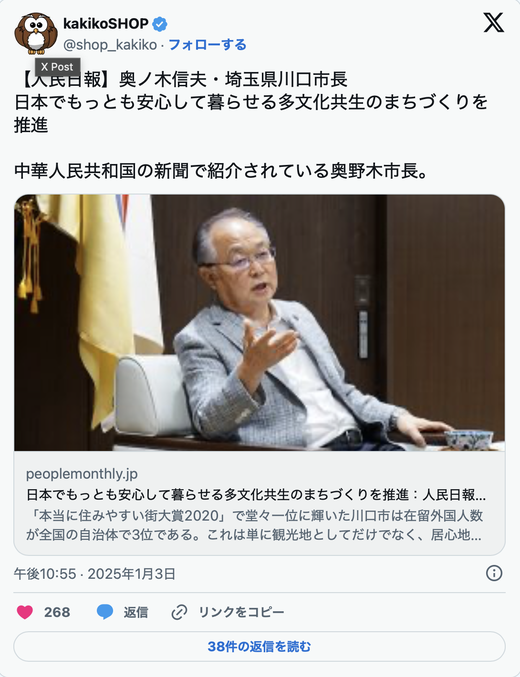Open the peoplemonthly.jp domain link
Screen dimensions: 520x677
tap(82, 474)
